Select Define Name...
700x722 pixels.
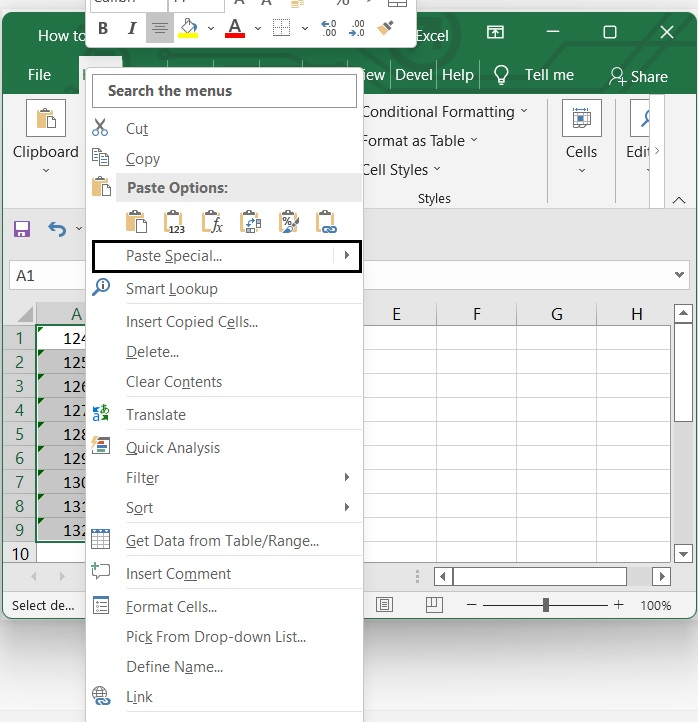coord(224,666)
